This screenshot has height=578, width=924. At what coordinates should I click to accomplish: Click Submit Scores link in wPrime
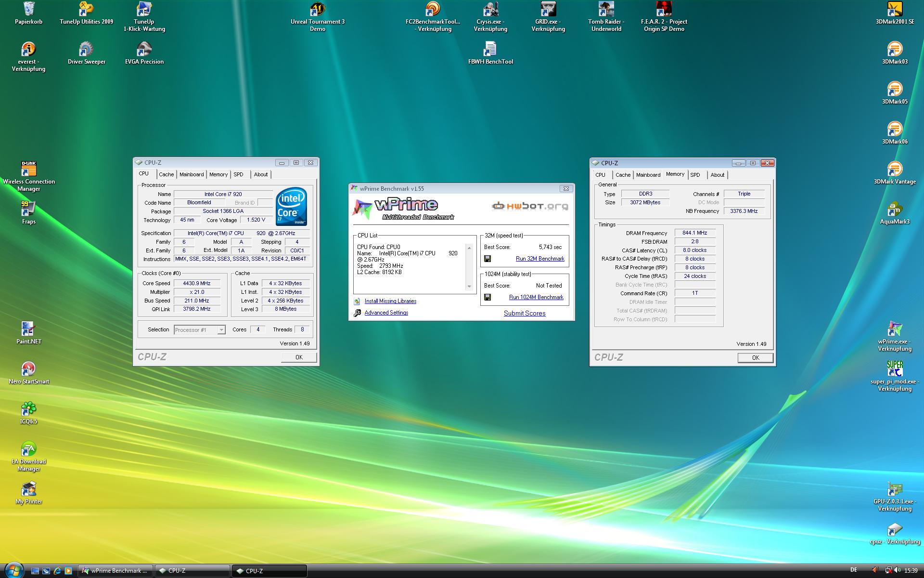pos(525,313)
